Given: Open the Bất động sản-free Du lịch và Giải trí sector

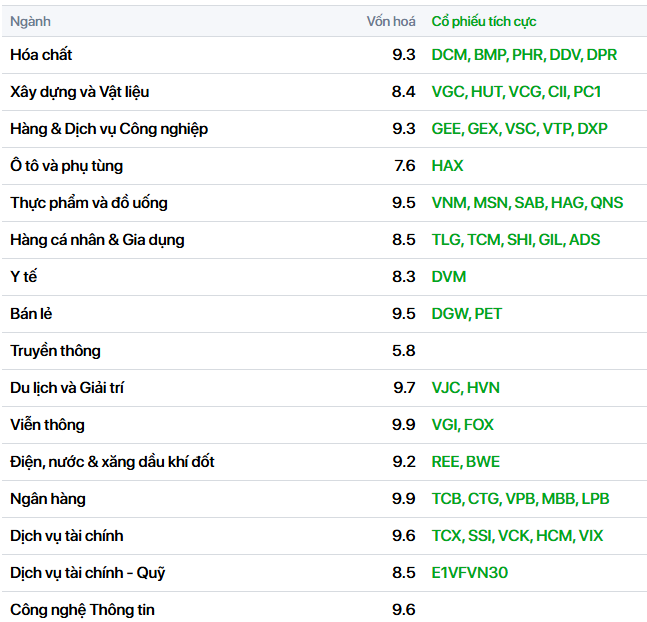Looking at the screenshot, I should [x=67, y=388].
